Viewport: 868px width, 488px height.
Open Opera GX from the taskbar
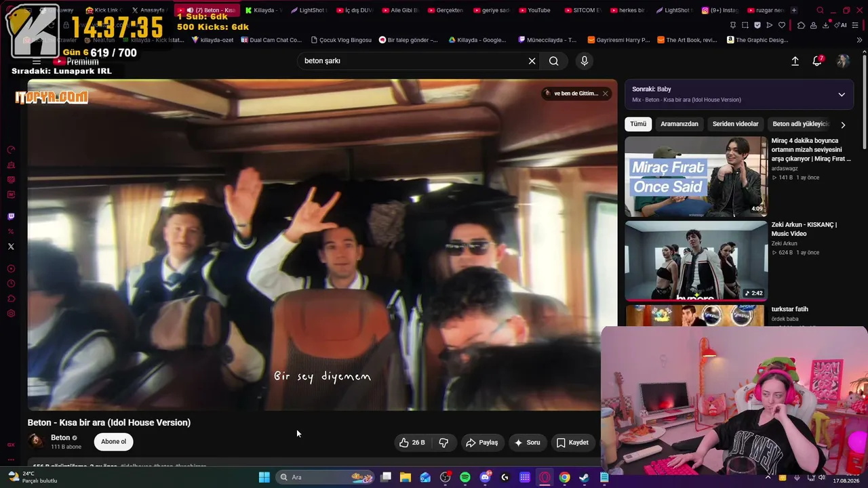tap(545, 477)
